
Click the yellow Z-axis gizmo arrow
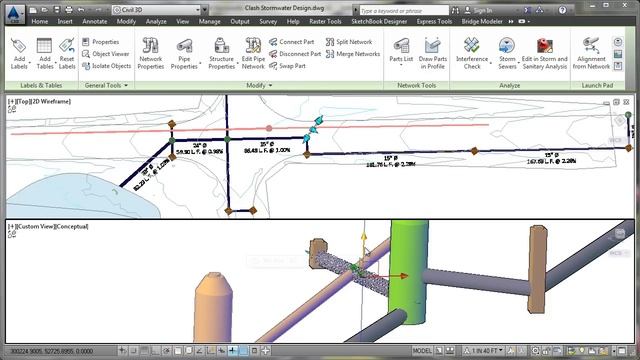pos(363,236)
